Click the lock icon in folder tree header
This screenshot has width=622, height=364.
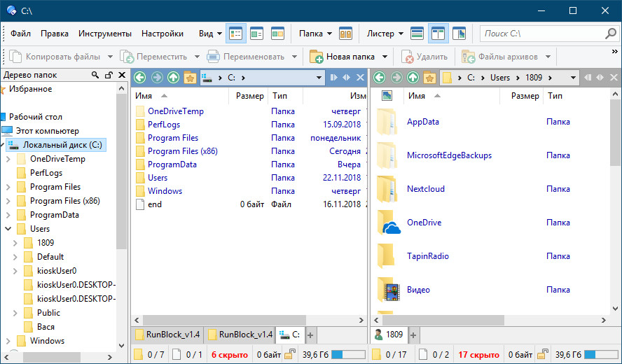(x=109, y=75)
